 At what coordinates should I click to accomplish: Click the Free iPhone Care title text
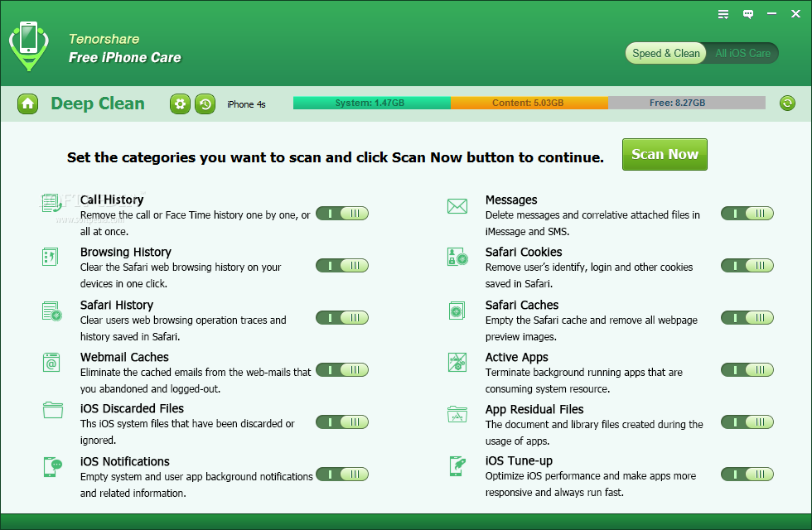pos(125,57)
